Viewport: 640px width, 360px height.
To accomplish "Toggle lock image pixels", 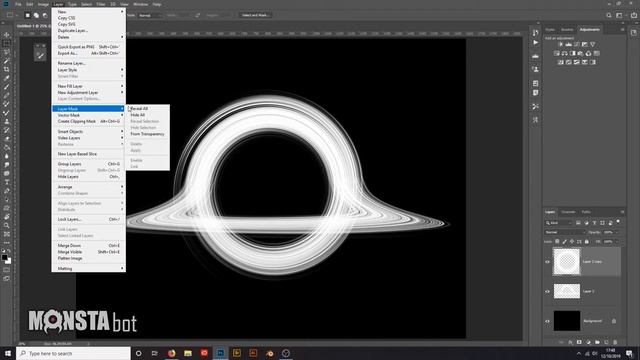I will 564,242.
